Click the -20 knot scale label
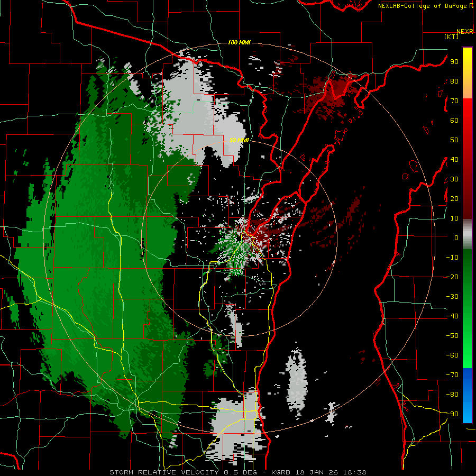Screen dimensions: 476x476 pos(452,277)
